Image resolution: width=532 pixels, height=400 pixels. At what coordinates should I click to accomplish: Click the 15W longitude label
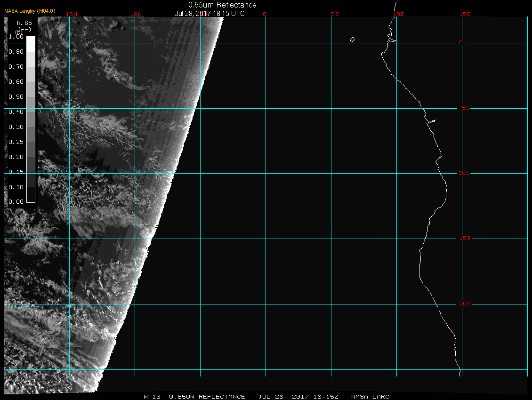point(71,14)
